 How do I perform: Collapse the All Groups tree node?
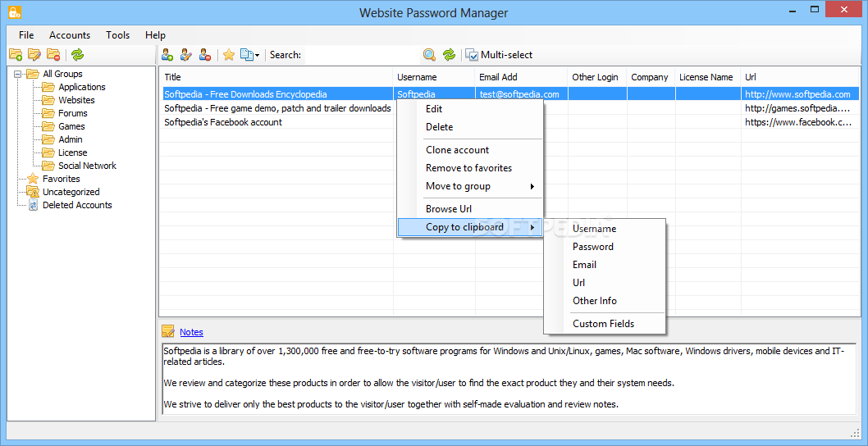point(18,74)
